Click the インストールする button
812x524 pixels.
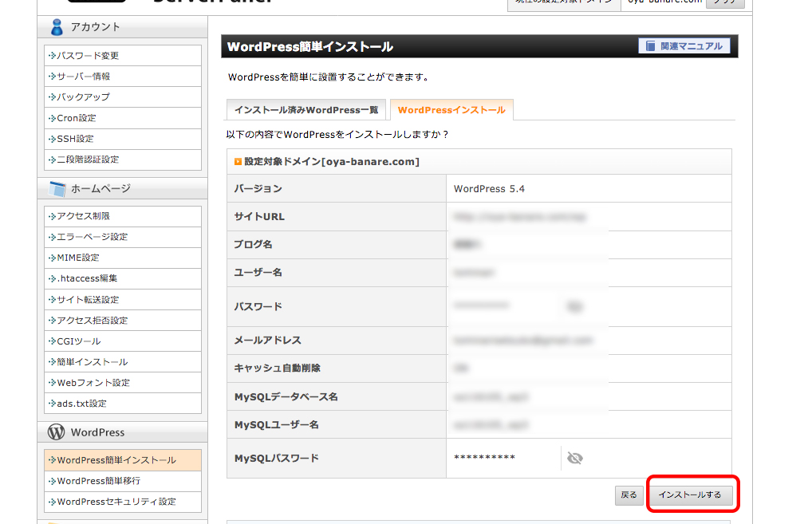pyautogui.click(x=690, y=495)
